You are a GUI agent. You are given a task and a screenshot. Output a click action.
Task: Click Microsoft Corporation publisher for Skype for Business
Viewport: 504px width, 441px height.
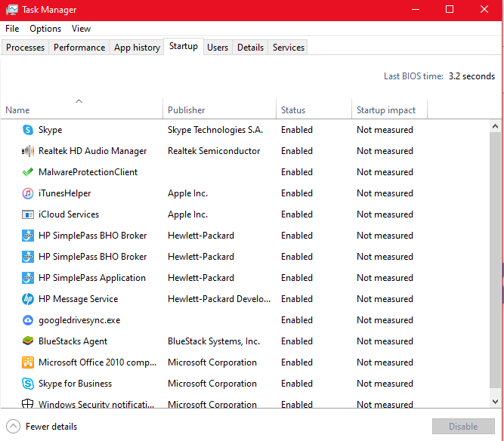212,384
